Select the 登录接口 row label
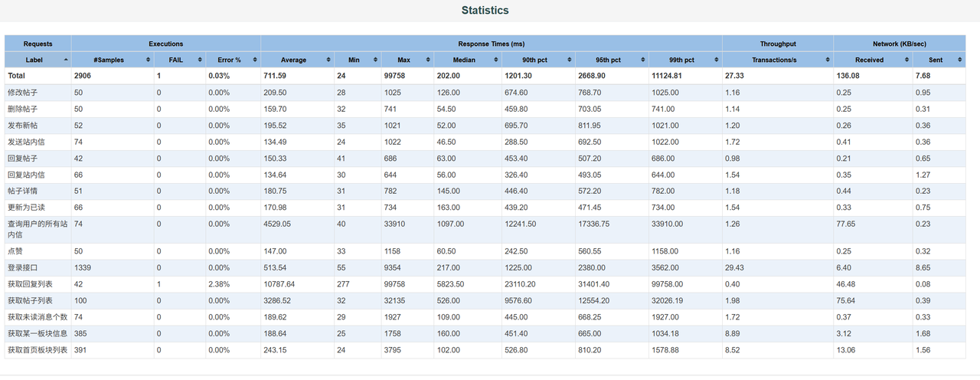Image resolution: width=980 pixels, height=380 pixels. (22, 267)
